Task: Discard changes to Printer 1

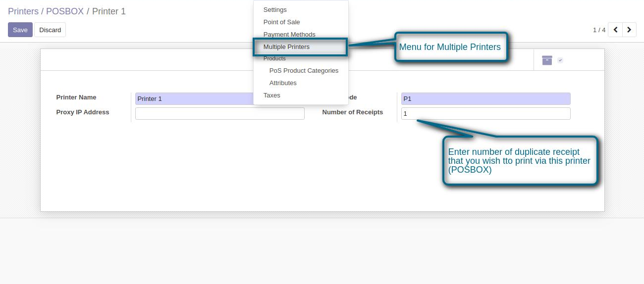Action: [x=50, y=30]
